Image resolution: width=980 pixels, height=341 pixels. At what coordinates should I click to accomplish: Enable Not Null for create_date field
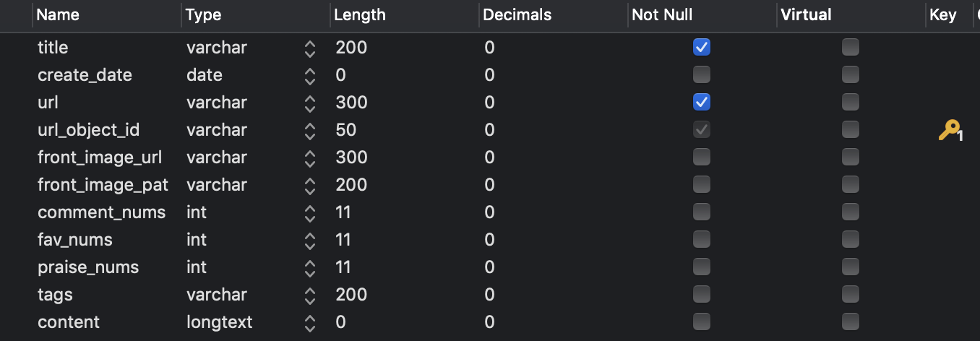[701, 75]
